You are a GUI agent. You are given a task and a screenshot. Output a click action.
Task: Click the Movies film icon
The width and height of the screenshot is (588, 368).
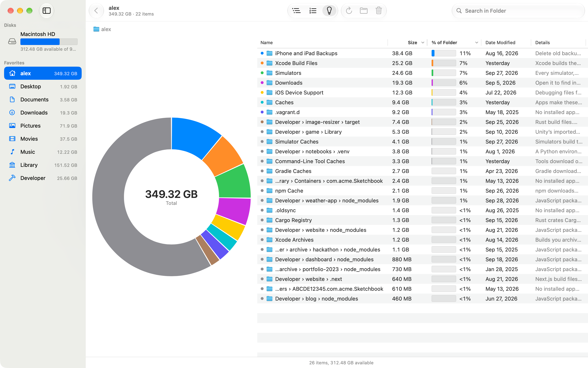coord(12,139)
